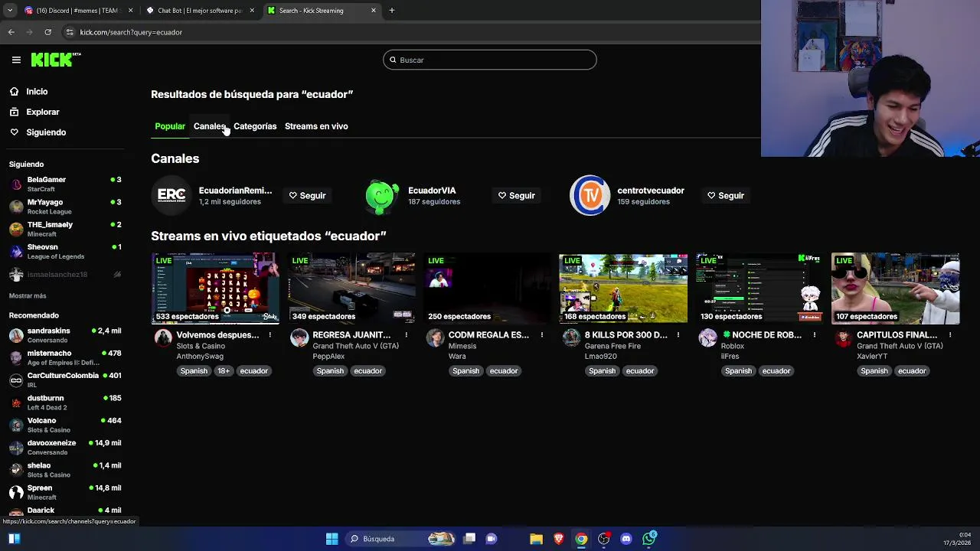Open the Wara Mimesis stream thumbnail
Image resolution: width=980 pixels, height=551 pixels.
pyautogui.click(x=488, y=289)
